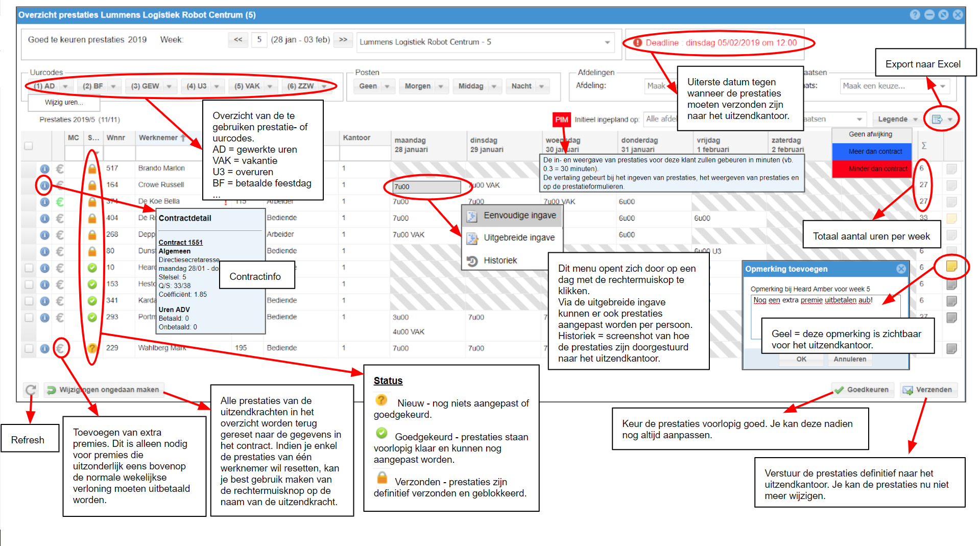Click green approved status icon in row Wnnr 10

pyautogui.click(x=92, y=268)
